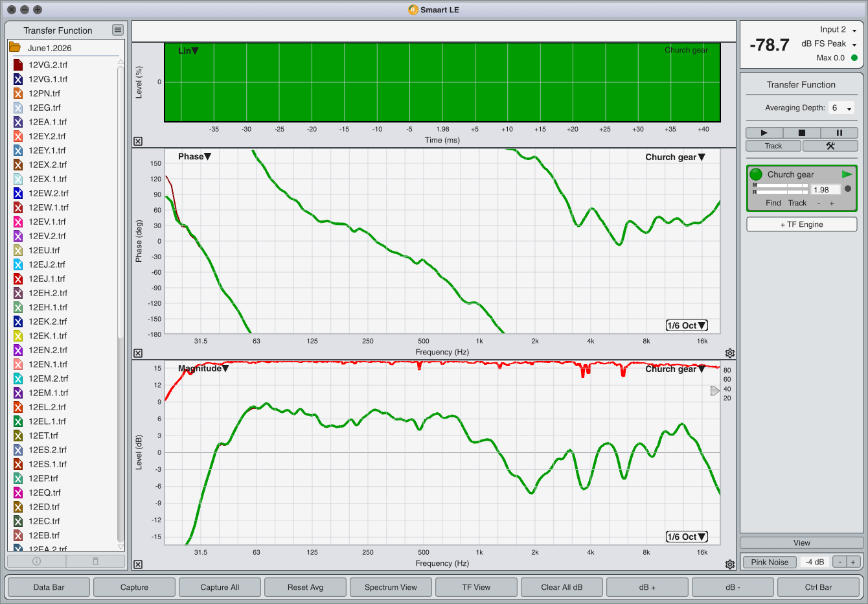Image resolution: width=868 pixels, height=604 pixels.
Task: Stop the transfer function measurement
Action: [801, 133]
